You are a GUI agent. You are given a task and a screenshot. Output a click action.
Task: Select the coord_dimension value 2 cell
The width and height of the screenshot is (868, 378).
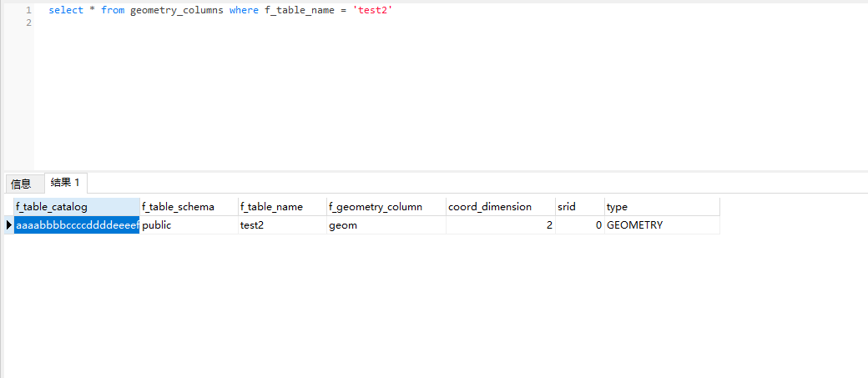[x=501, y=225]
